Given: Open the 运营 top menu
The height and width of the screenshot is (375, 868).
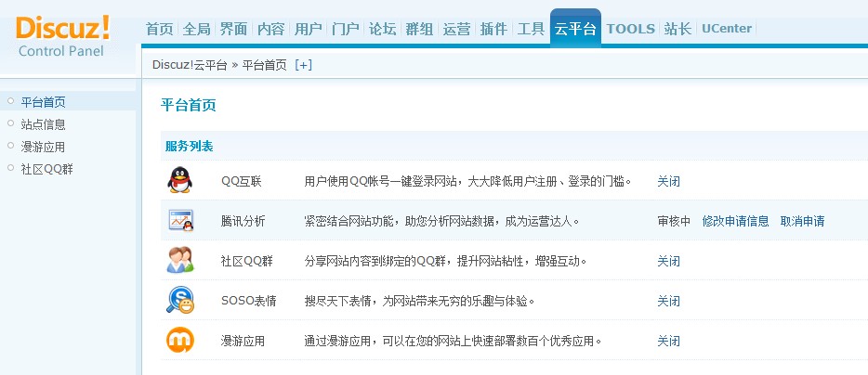Looking at the screenshot, I should pos(456,29).
